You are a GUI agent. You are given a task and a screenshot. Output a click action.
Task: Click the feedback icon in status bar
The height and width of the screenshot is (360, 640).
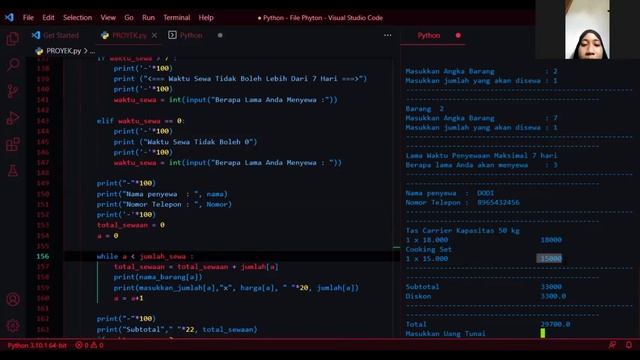[612, 345]
